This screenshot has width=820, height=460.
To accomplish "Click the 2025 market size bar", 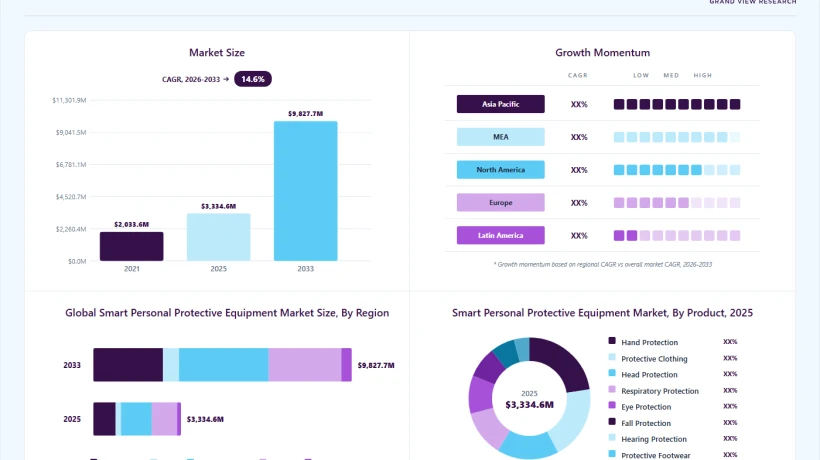I will point(219,237).
